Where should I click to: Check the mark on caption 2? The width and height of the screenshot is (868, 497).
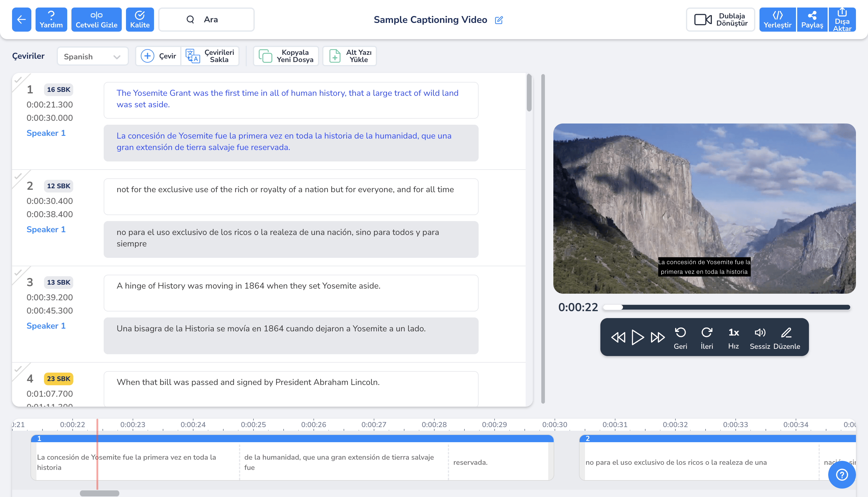click(x=18, y=177)
